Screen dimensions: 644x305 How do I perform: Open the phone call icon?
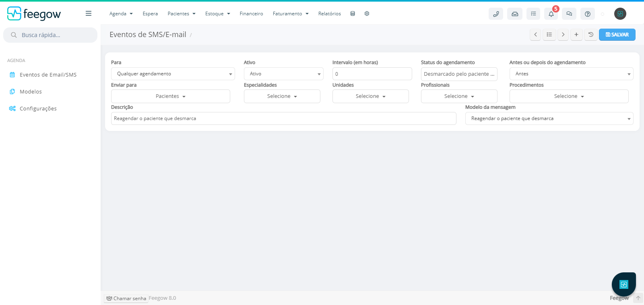coord(496,14)
